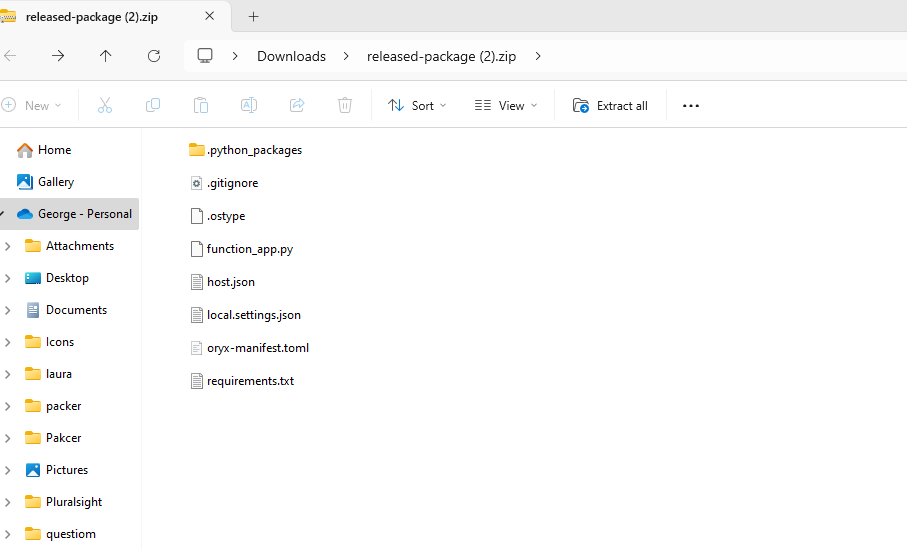Refresh the current folder view
The height and width of the screenshot is (550, 907).
pos(154,56)
